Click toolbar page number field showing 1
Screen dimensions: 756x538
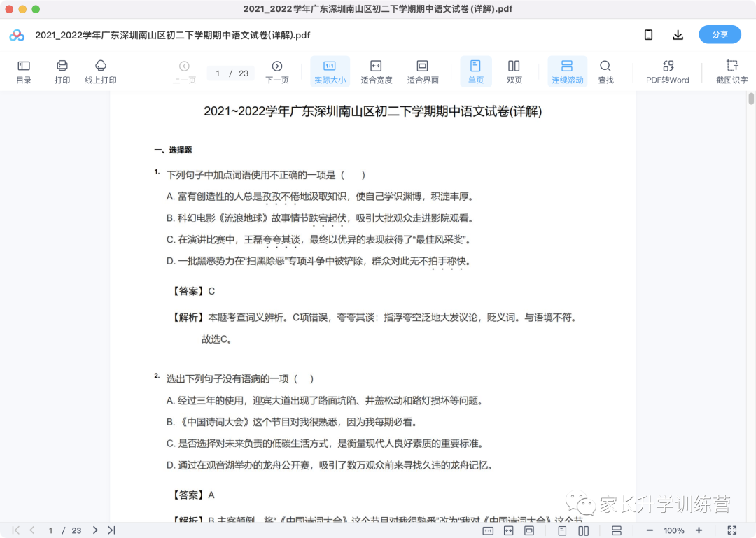coord(218,73)
